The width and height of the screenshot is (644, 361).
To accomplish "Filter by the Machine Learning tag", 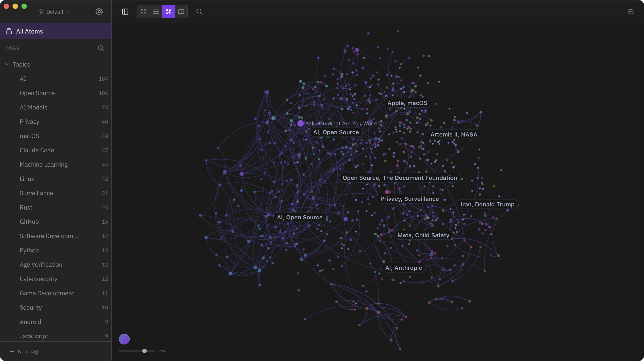I will click(44, 164).
